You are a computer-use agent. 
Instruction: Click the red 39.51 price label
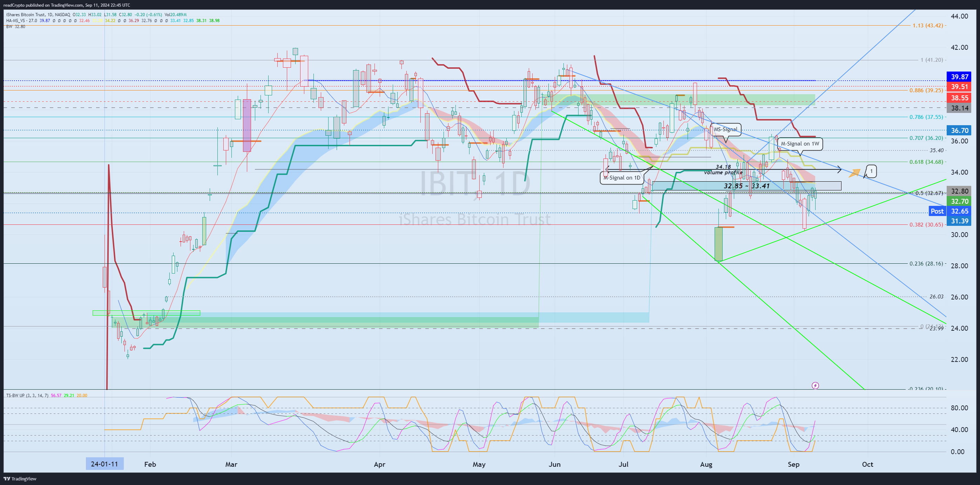(959, 87)
